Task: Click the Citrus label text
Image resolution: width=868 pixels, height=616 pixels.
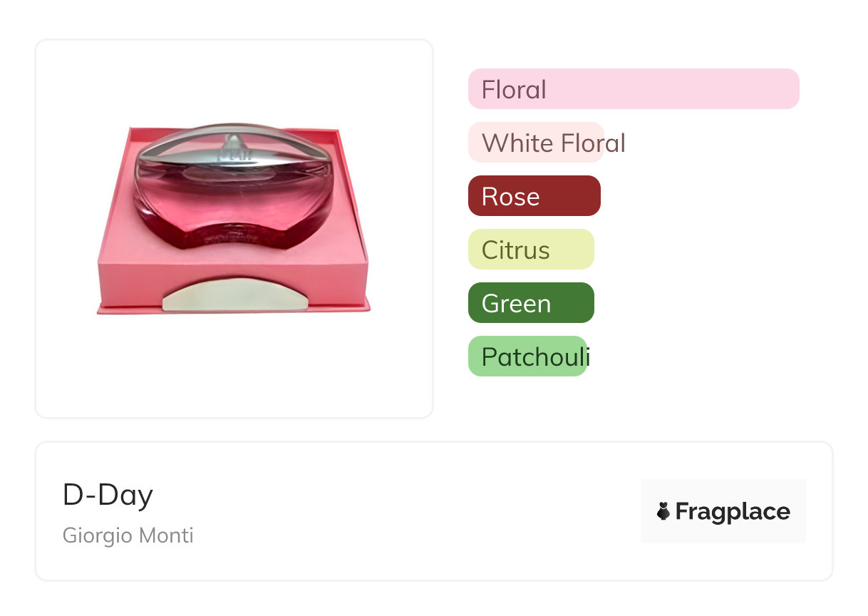Action: click(x=515, y=250)
